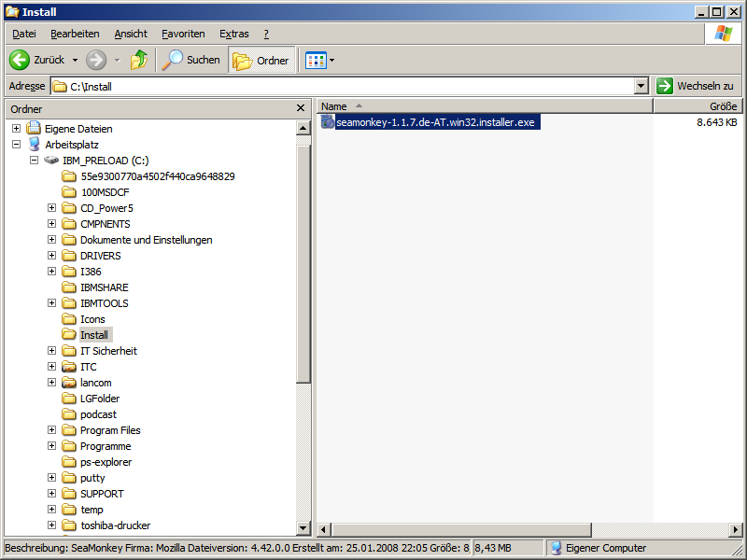This screenshot has width=747, height=560.
Task: Expand the DRIVERS folder node
Action: 51,256
